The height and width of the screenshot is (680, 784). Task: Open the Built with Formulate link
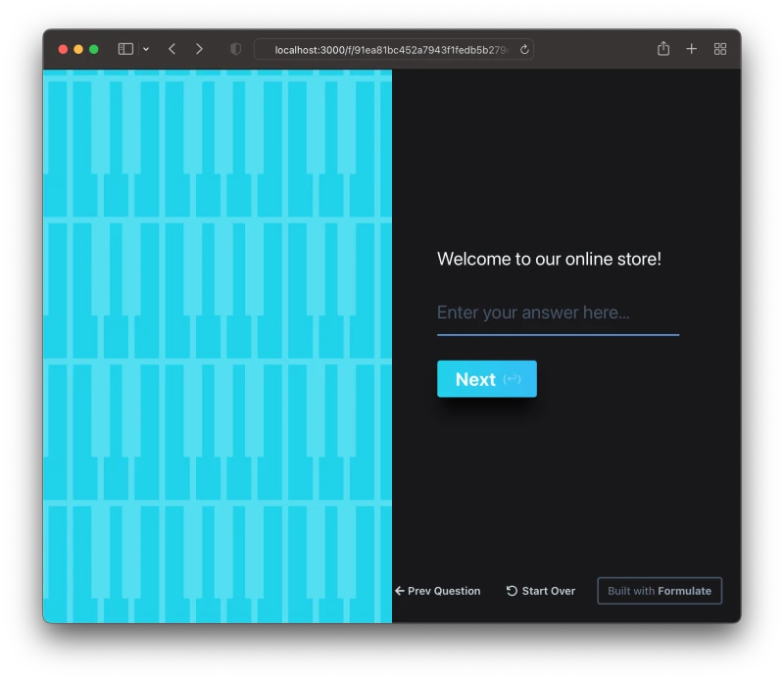point(660,591)
